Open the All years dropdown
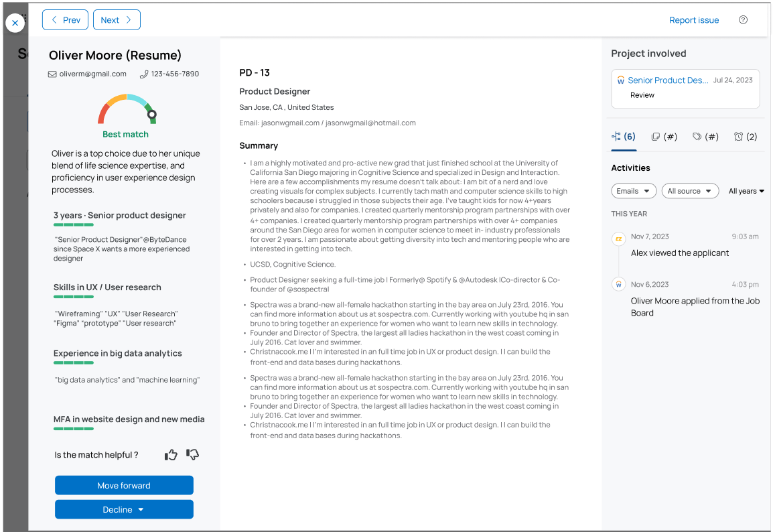The image size is (773, 532). pyautogui.click(x=746, y=191)
